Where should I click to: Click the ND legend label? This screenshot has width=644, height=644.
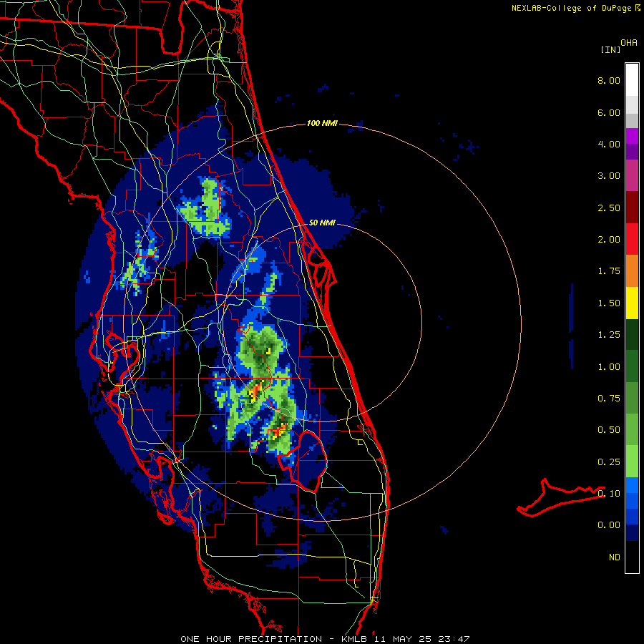coord(615,557)
